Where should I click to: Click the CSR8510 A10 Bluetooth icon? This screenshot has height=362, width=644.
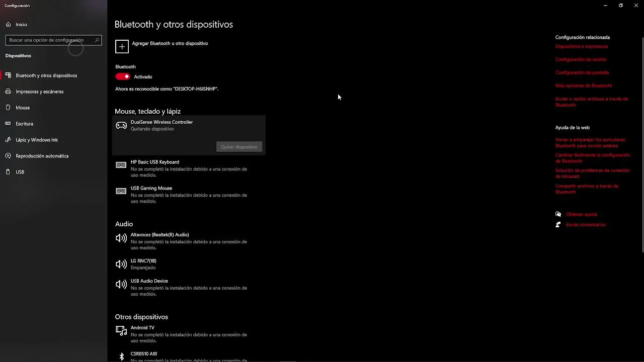[x=121, y=356]
